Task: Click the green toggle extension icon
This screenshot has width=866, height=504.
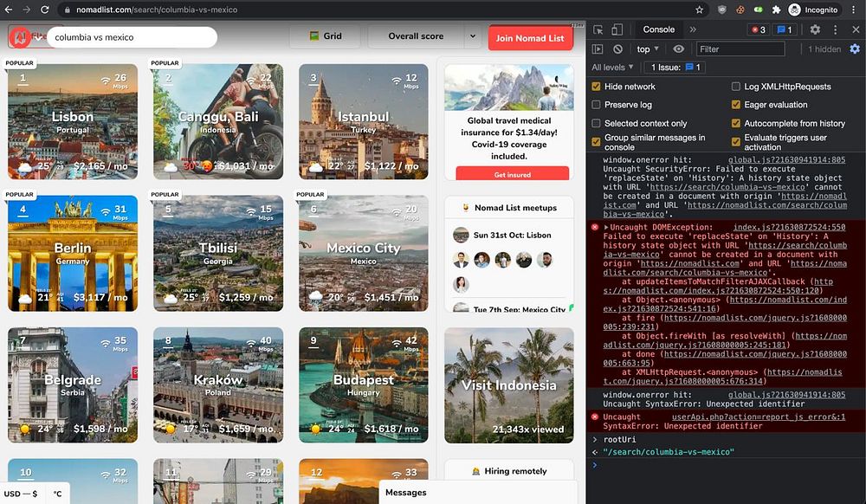Action: 759,10
